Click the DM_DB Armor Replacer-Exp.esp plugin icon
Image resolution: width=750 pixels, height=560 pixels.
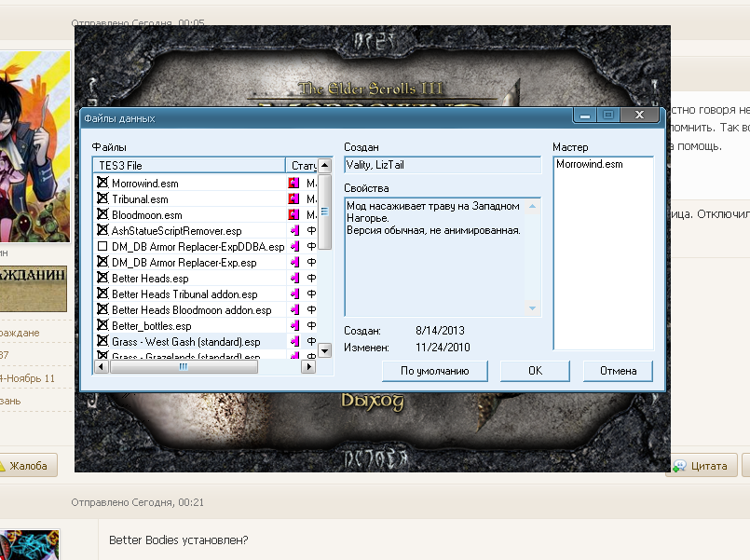point(294,262)
